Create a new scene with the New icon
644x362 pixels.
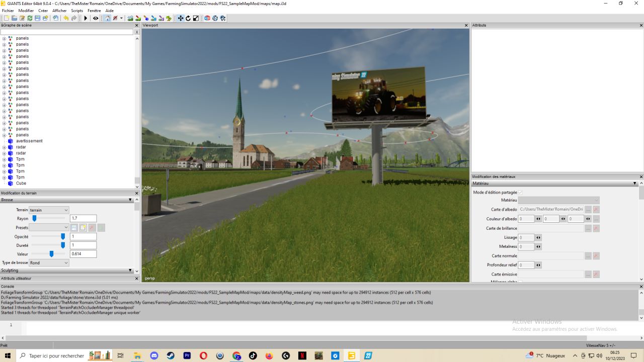(x=7, y=18)
